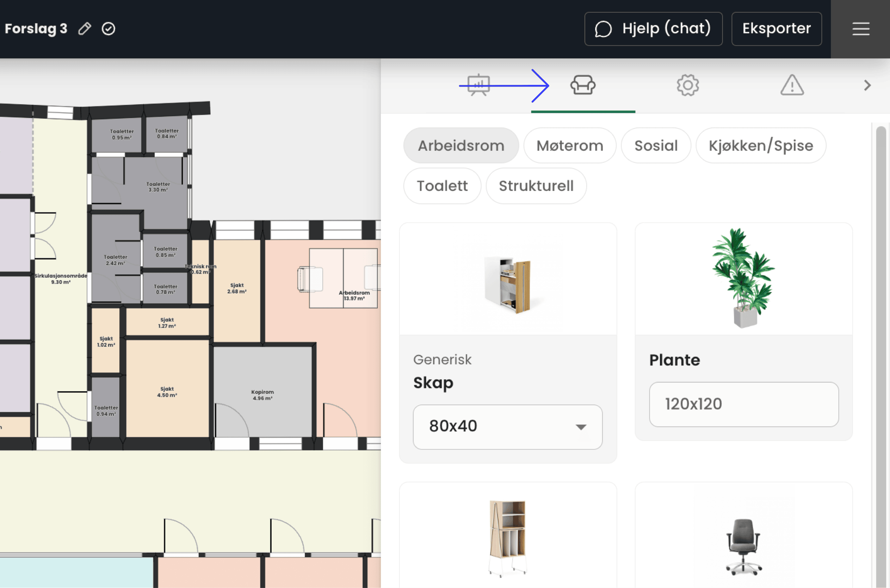
Task: Click the checkmark circle icon next to title
Action: 109,29
